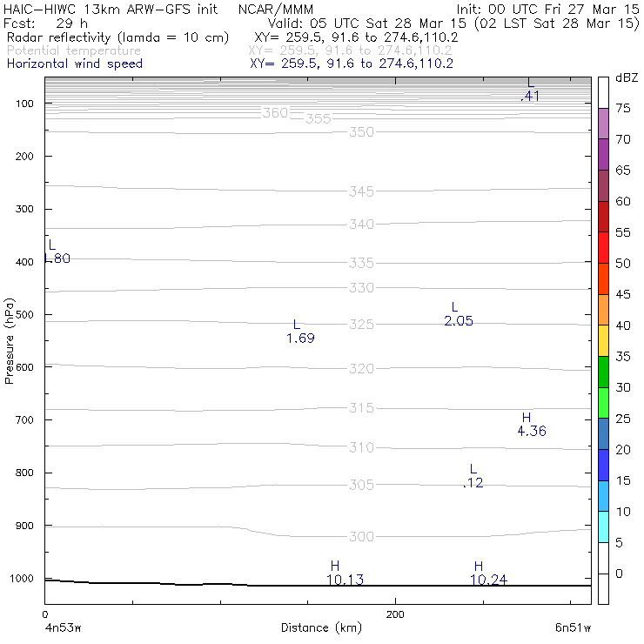Click the 'Valid: 05 UTC Sat 28 Mar 15' text
644x644 pixels.
[366, 23]
